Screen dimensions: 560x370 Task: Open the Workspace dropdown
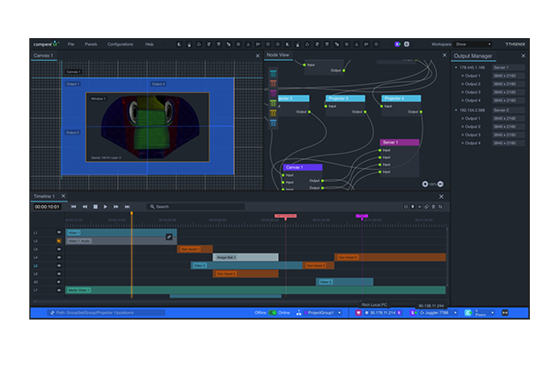473,44
